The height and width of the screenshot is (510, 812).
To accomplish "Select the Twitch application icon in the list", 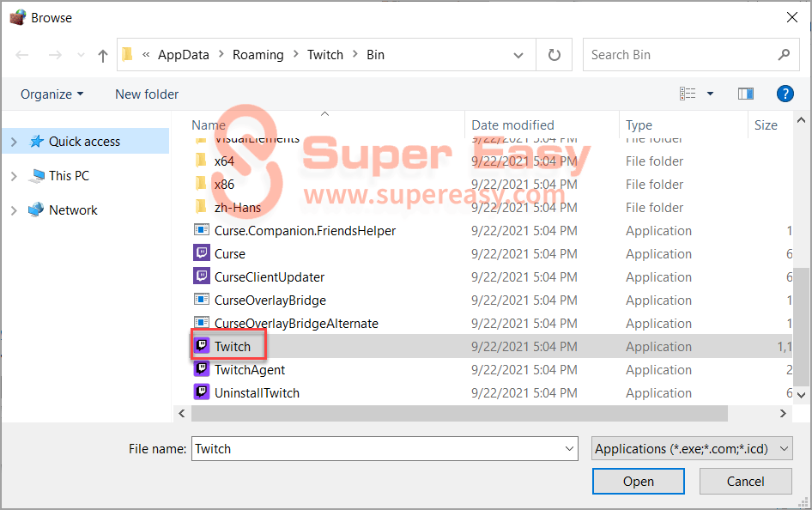I will (x=202, y=345).
